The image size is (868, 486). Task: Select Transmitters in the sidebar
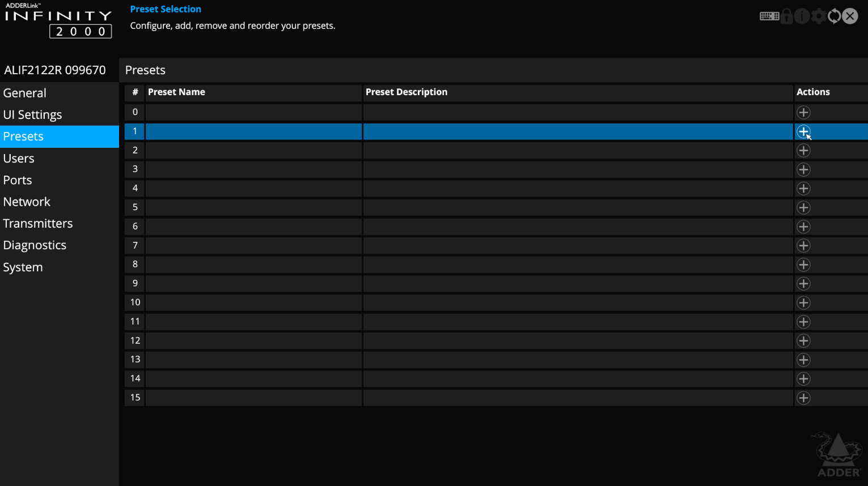point(38,223)
